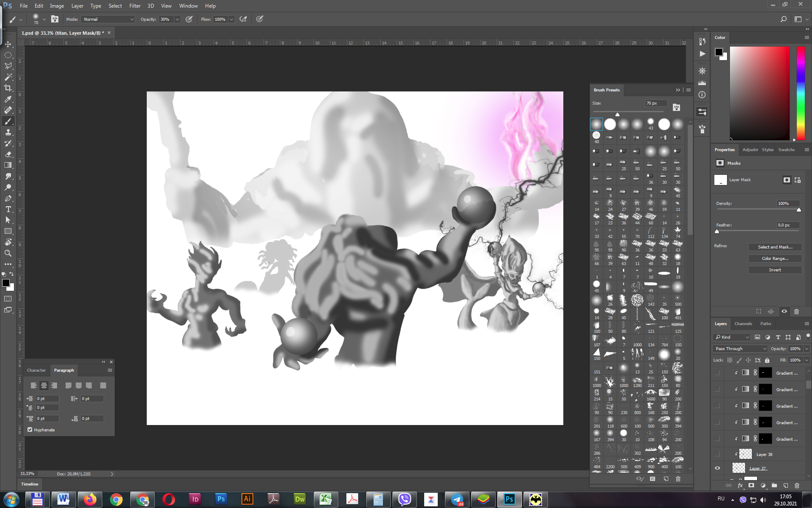812x508 pixels.
Task: Create a new brush preset icon
Action: 666,479
